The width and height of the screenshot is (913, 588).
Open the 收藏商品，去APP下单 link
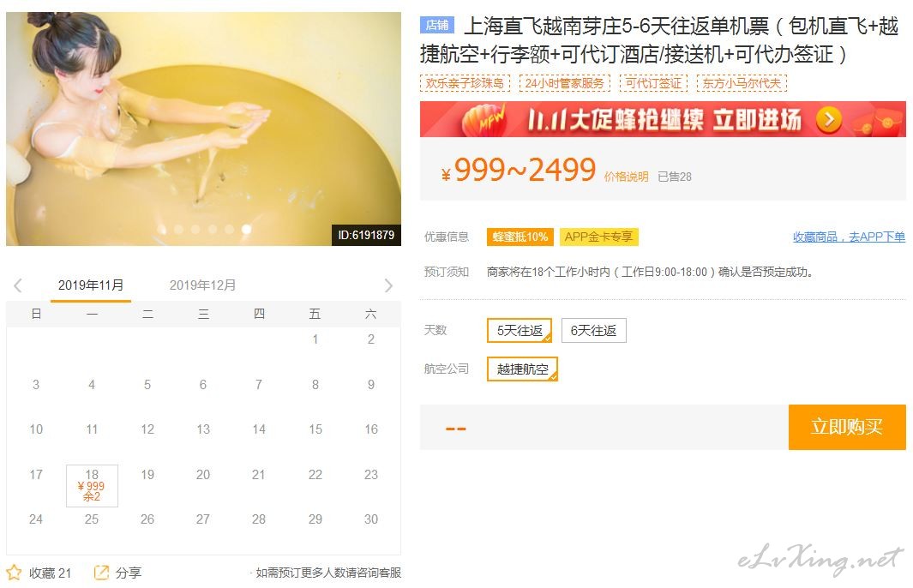pos(849,237)
